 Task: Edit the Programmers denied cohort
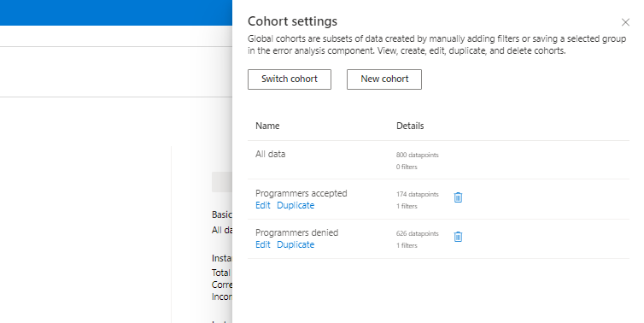(x=263, y=244)
